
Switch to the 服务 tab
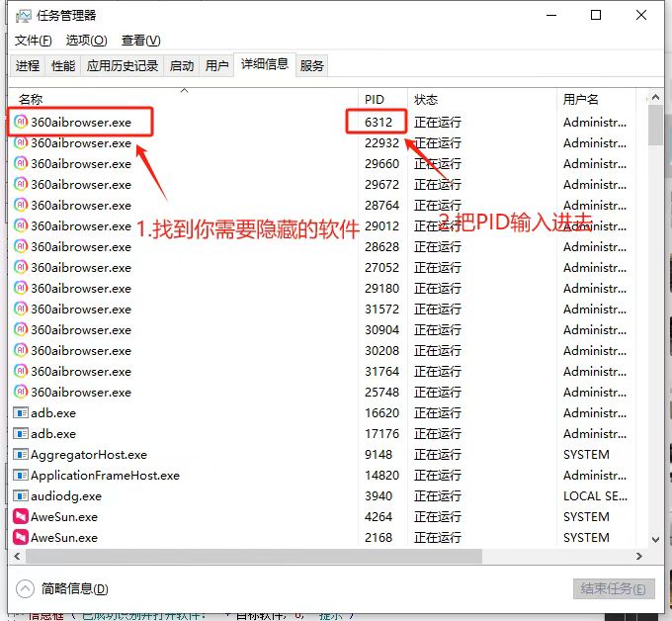point(311,66)
